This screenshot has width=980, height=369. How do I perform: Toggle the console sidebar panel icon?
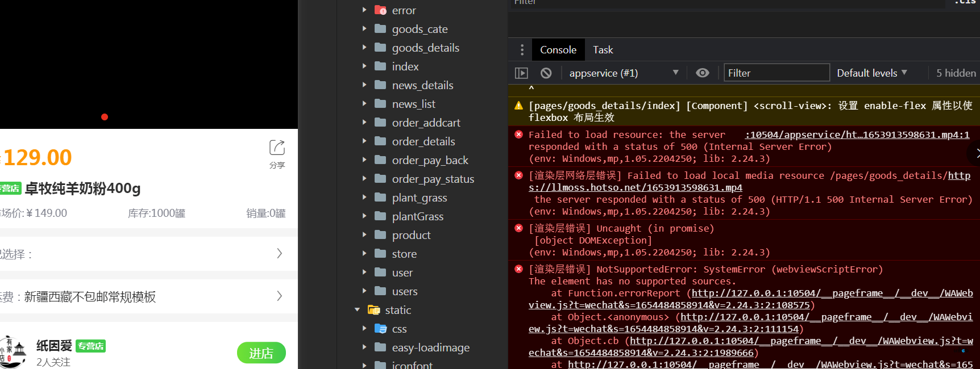tap(521, 73)
